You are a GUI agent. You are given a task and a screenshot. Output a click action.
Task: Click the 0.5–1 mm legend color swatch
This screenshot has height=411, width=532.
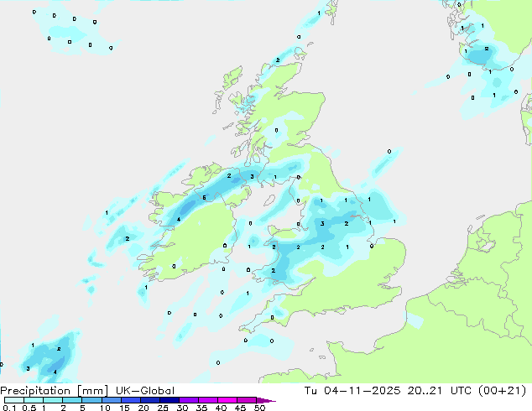click(34, 400)
